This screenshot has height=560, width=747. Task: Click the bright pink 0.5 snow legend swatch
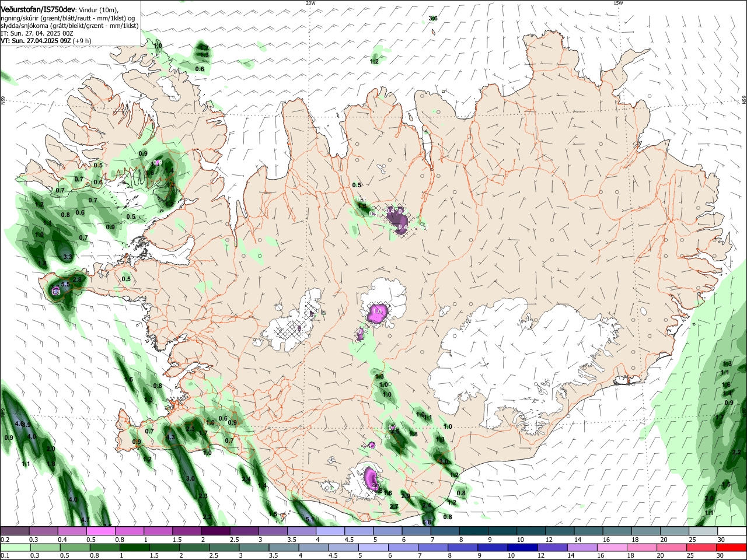[101, 531]
